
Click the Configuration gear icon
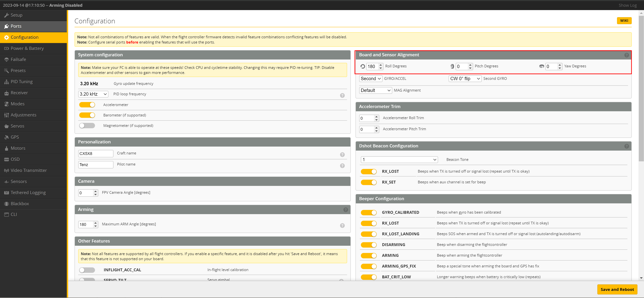[7, 37]
